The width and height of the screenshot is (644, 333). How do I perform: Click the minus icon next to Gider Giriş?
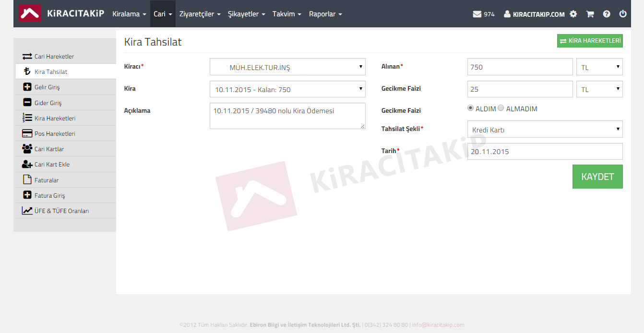[27, 103]
